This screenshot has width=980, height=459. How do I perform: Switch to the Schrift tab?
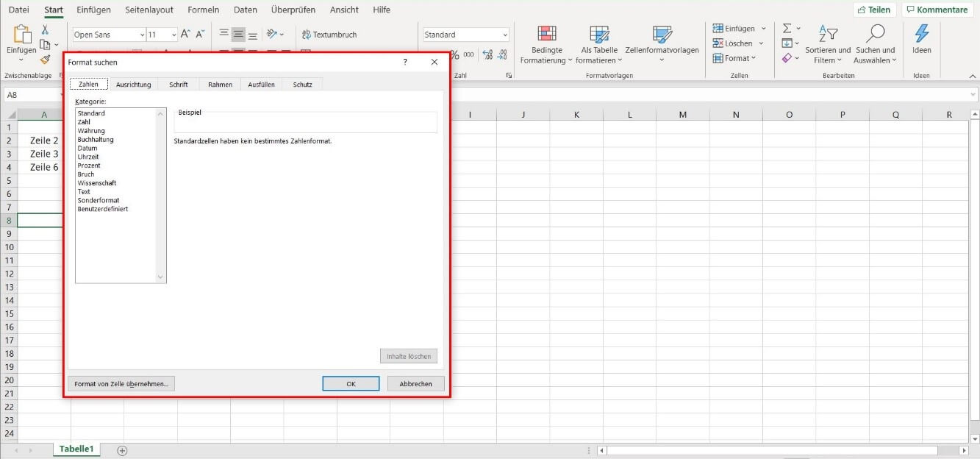click(x=178, y=85)
